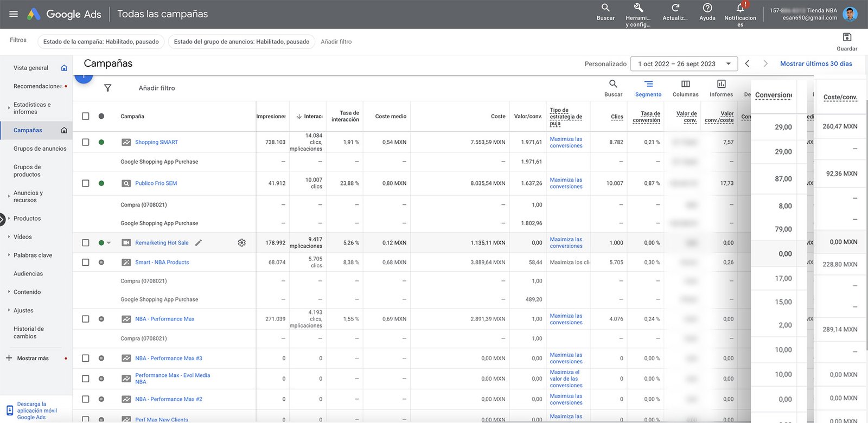Sort by Interacciones column header
868x423 pixels.
[x=310, y=116]
